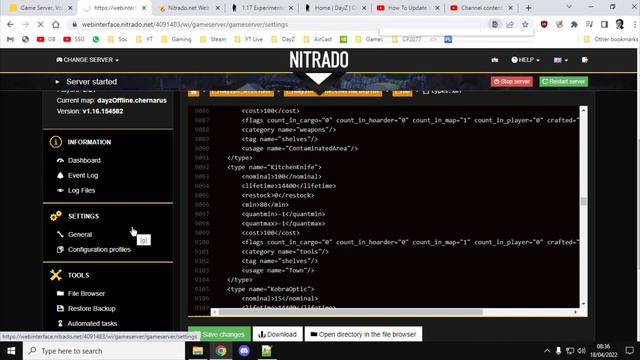Image resolution: width=640 pixels, height=360 pixels.
Task: Open File Explorer from the taskbar
Action: [198, 351]
